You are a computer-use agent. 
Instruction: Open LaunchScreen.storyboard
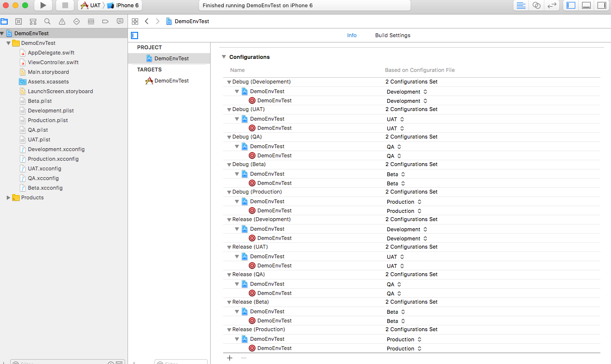pyautogui.click(x=60, y=91)
